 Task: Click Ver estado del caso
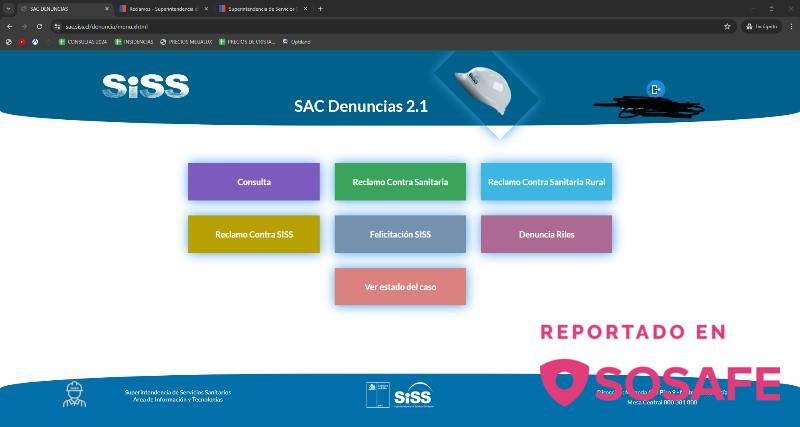[x=400, y=287]
